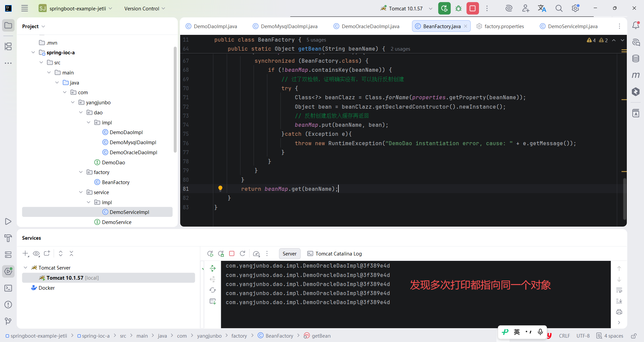Toggle the View Options eye icon in Services

36,253
